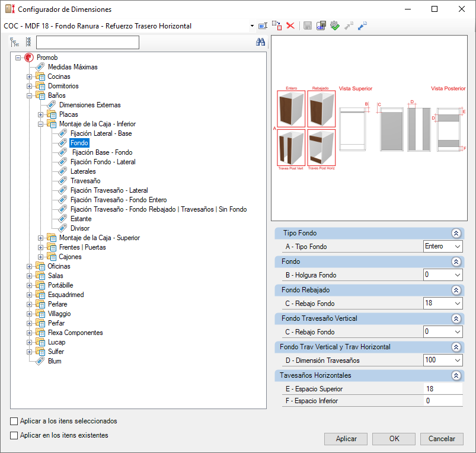The image size is (476, 453).
Task: Click the duplicate configuration icon
Action: pos(277,25)
